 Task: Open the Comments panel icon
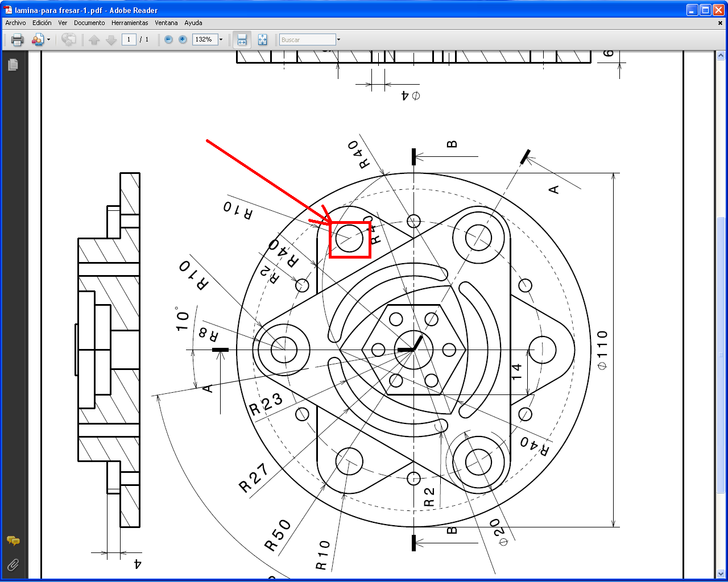[13, 541]
